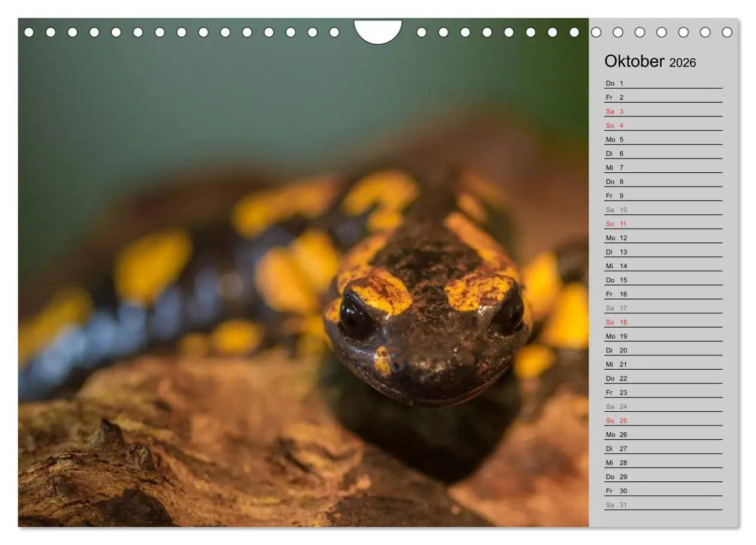Select the red row Sa 3

tap(663, 112)
